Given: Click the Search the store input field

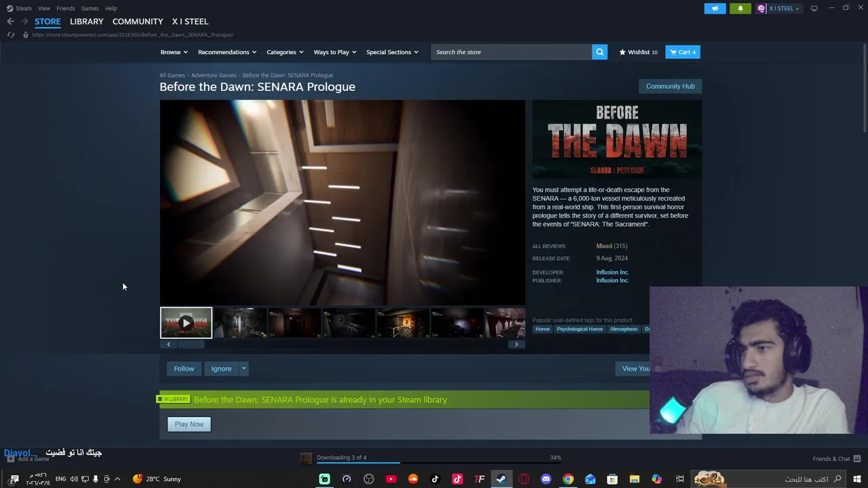Looking at the screenshot, I should [511, 52].
